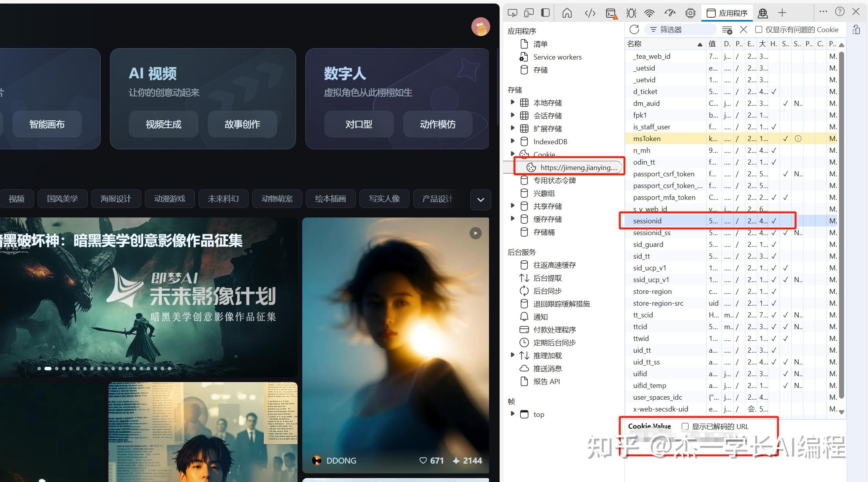The width and height of the screenshot is (868, 482).
Task: Open the Console tool icon
Action: (611, 13)
